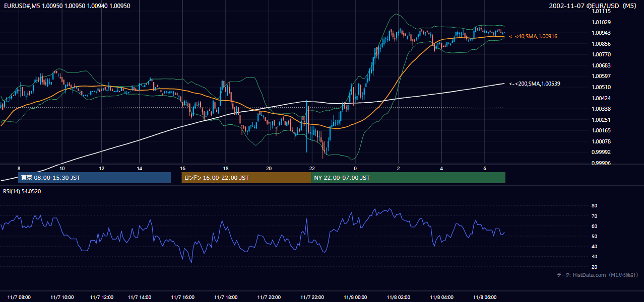Click the 11/7 10:00 date axis label

[x=62, y=297]
